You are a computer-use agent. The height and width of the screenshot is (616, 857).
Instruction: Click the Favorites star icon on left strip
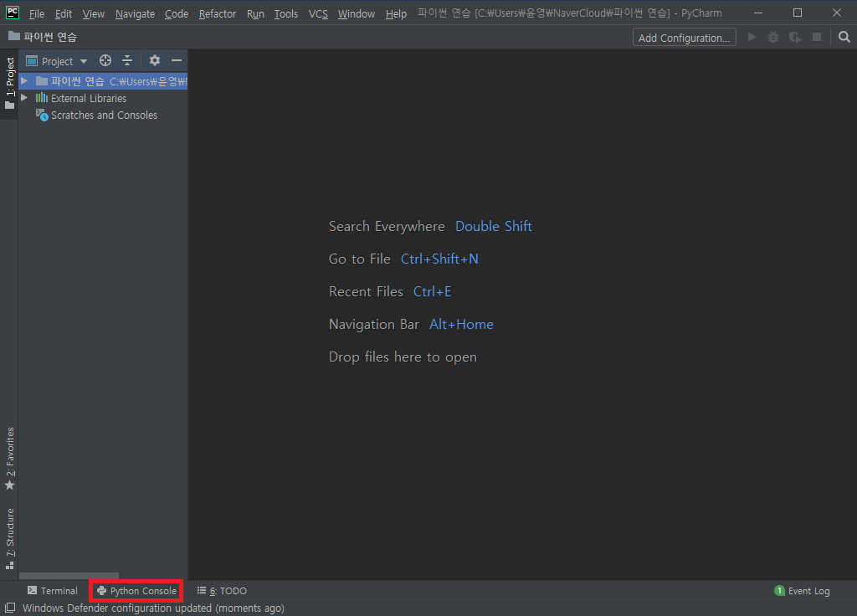point(9,485)
